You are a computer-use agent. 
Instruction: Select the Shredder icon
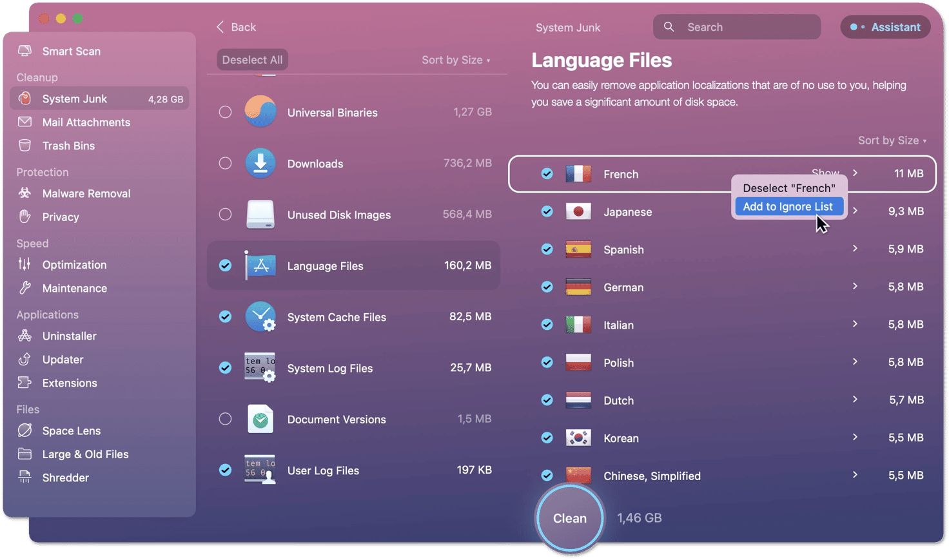pos(24,478)
